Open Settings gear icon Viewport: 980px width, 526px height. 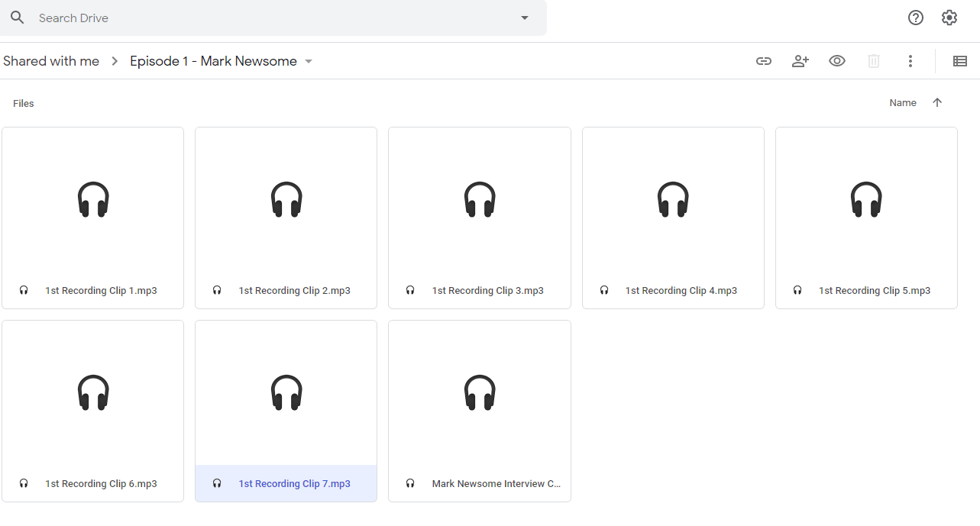pyautogui.click(x=949, y=18)
